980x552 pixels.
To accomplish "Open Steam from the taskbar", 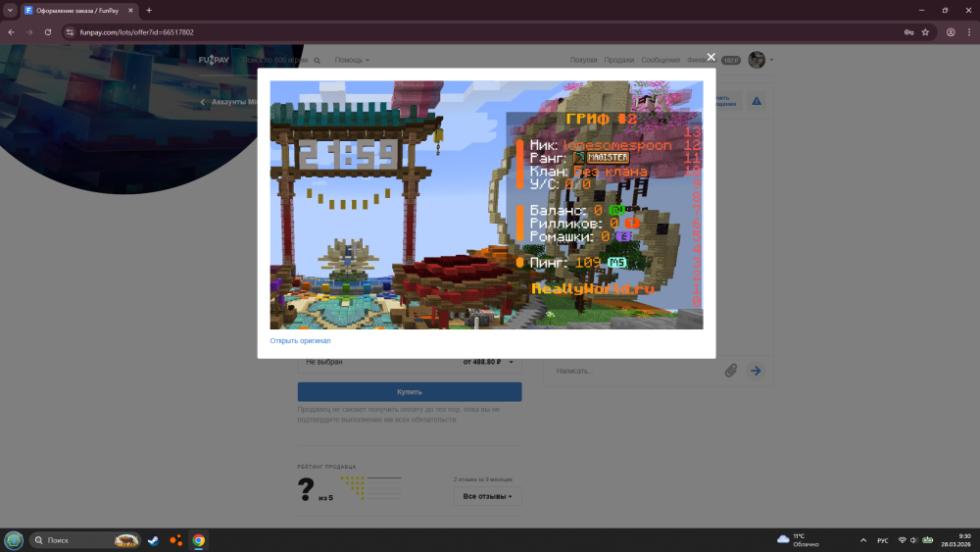I will [x=153, y=540].
